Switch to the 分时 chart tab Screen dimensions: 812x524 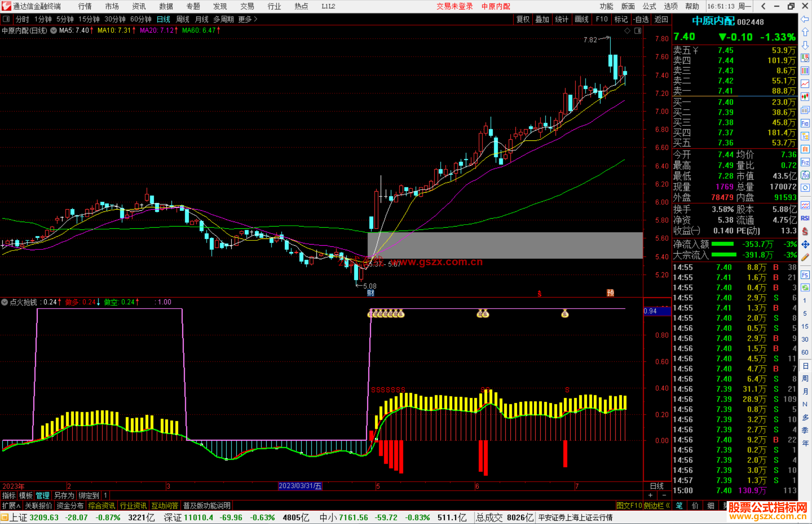click(x=22, y=19)
